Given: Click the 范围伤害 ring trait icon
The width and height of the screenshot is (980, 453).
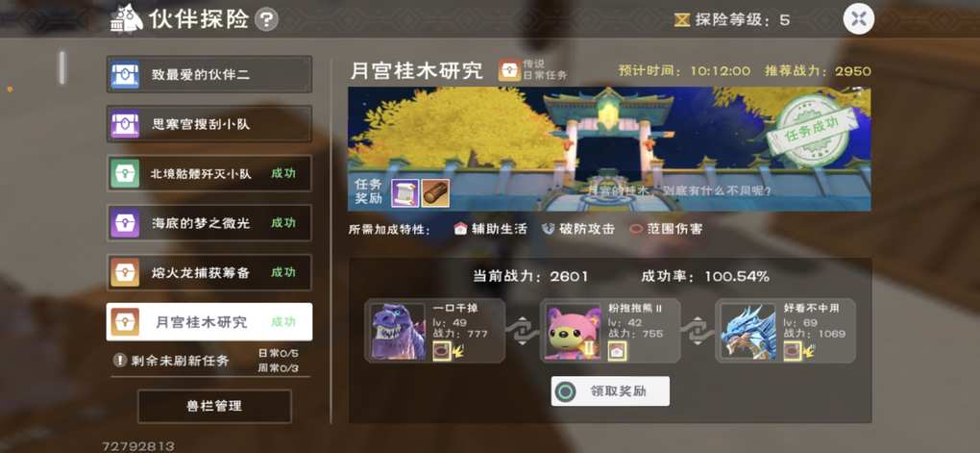Looking at the screenshot, I should click(636, 229).
